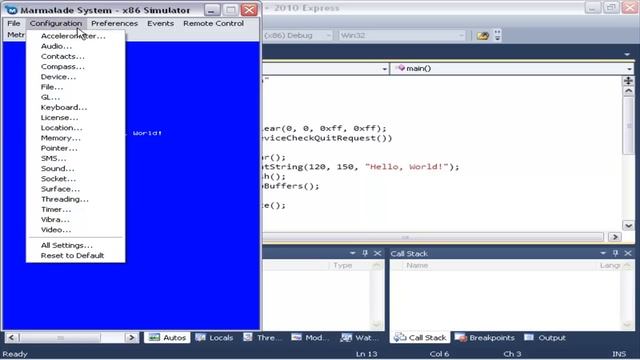Minimize the Marmalade Simulator window
Image resolution: width=640 pixels, height=360 pixels.
(212, 10)
